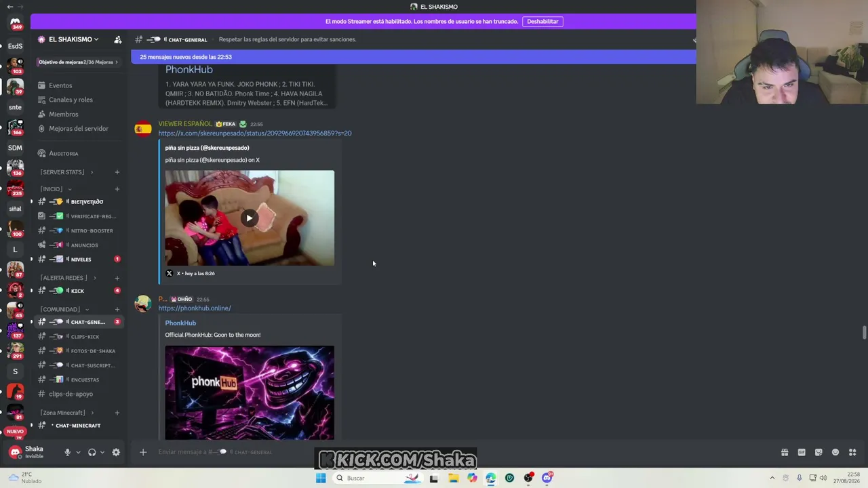The height and width of the screenshot is (488, 868).
Task: Open the sticker picker
Action: [x=818, y=452]
